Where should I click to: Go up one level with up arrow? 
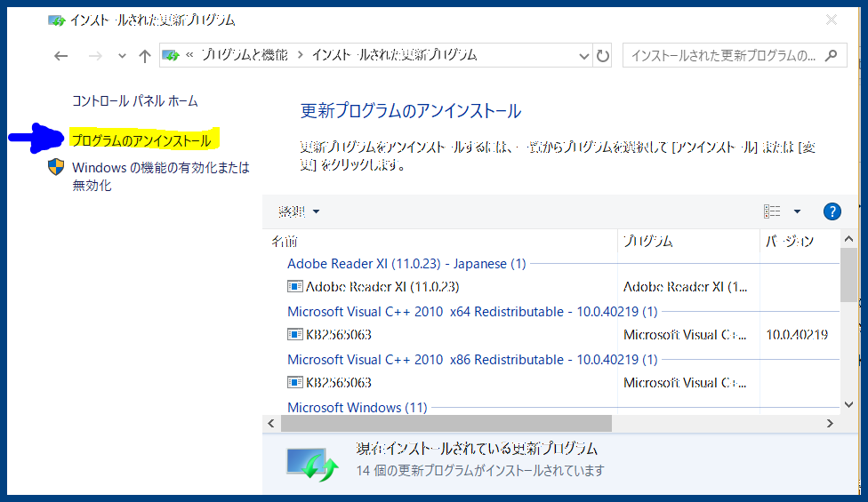coord(144,56)
